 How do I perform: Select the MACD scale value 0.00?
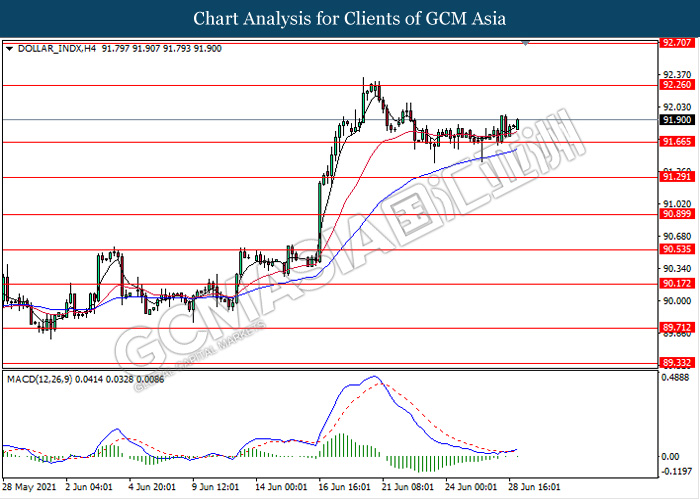(671, 457)
